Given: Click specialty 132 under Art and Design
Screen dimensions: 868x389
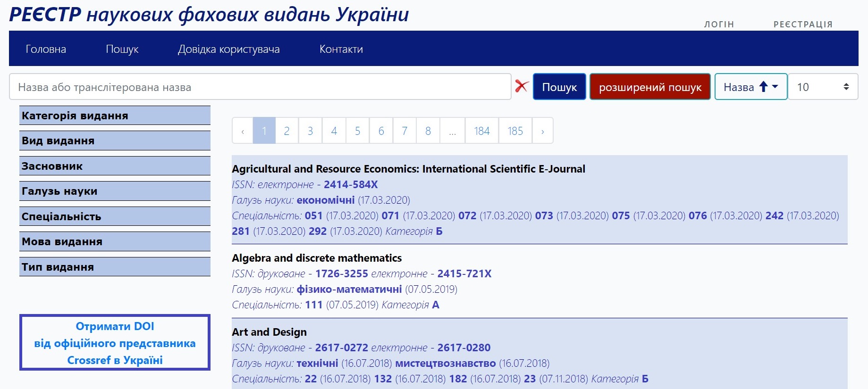Looking at the screenshot, I should coord(383,379).
